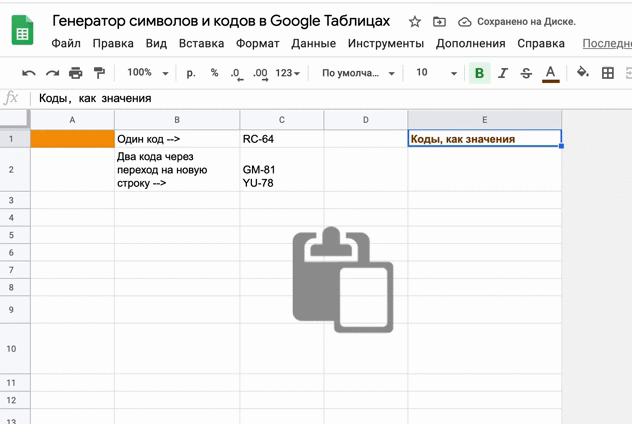Select column D header

[366, 120]
